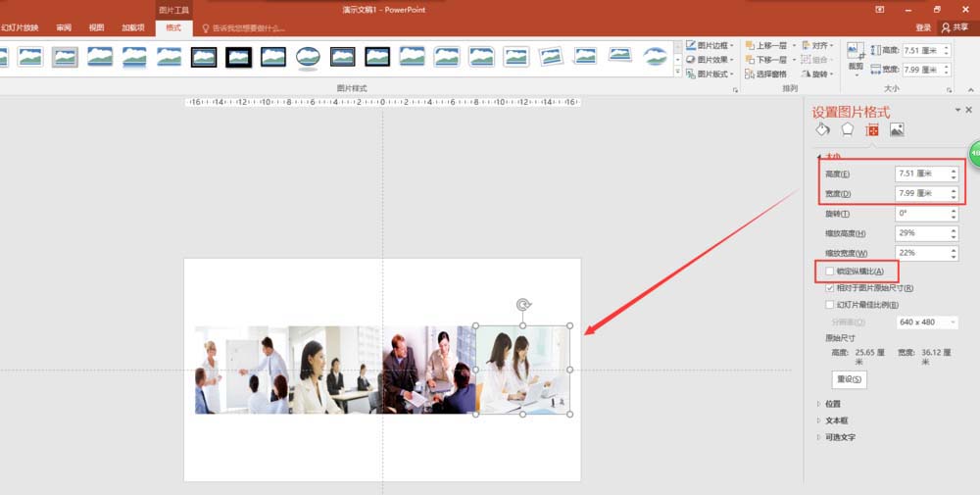This screenshot has width=980, height=495.
Task: Click the 高度(E) input field in pane
Action: (926, 173)
